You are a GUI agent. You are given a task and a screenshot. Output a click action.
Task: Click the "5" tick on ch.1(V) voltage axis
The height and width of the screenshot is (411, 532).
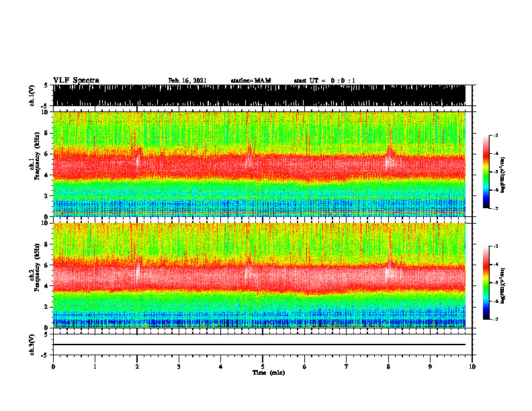pos(46,85)
